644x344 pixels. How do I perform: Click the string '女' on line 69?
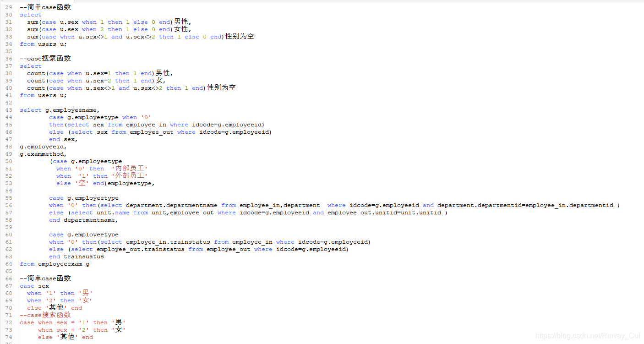(86, 300)
